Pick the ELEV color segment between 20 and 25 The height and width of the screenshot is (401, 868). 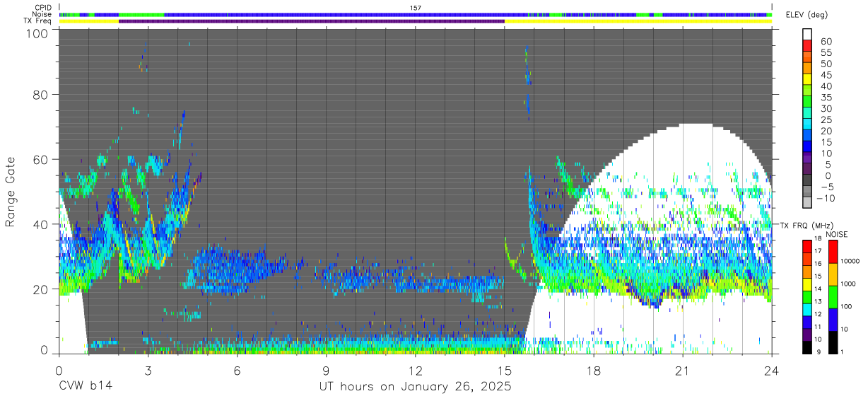[x=807, y=125]
